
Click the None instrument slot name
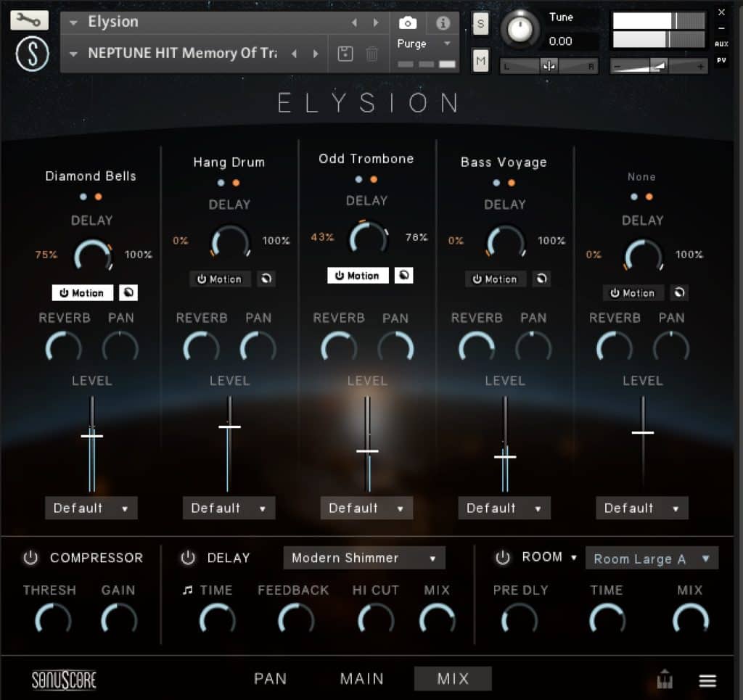[641, 177]
